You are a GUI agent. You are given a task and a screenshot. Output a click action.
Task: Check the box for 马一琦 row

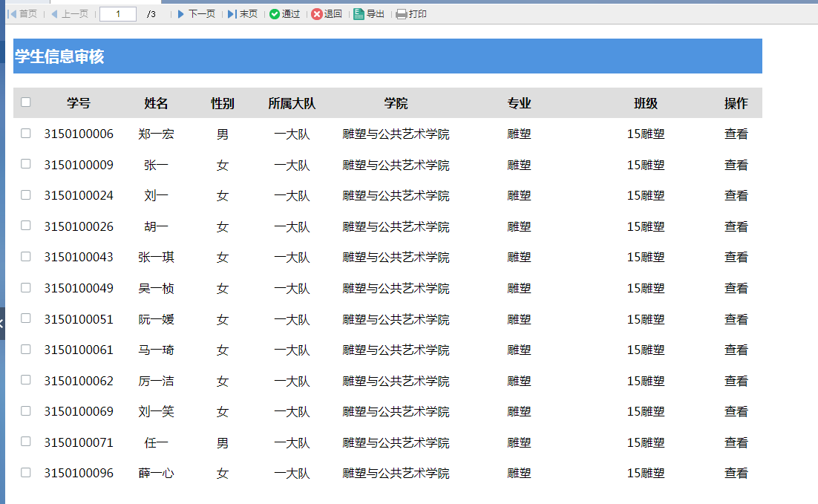click(x=26, y=349)
